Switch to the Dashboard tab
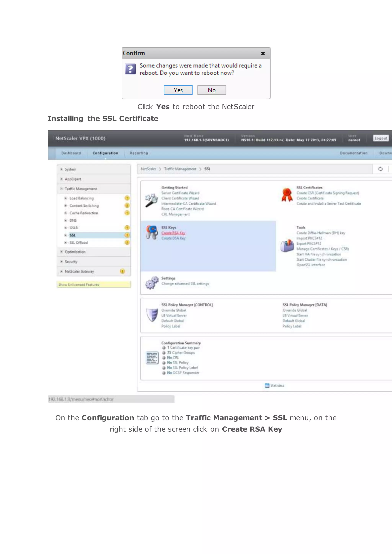Image resolution: width=392 pixels, height=554 pixels. pos(71,153)
